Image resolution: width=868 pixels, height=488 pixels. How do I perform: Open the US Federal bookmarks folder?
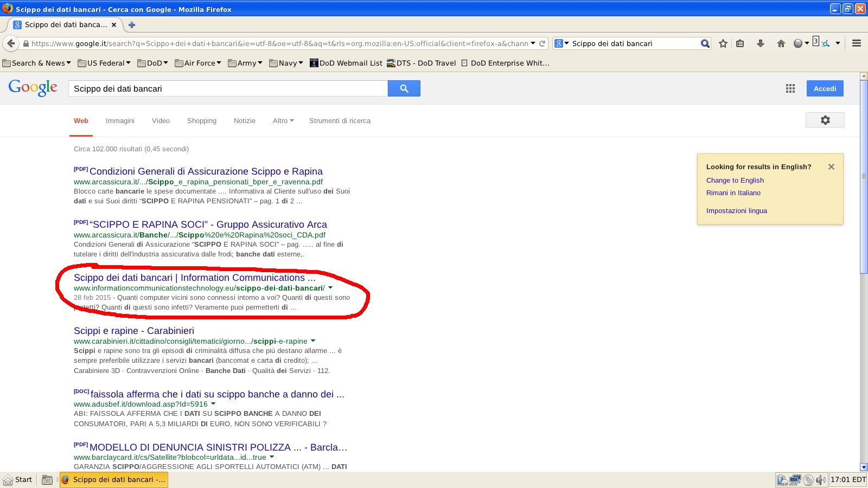pos(104,63)
